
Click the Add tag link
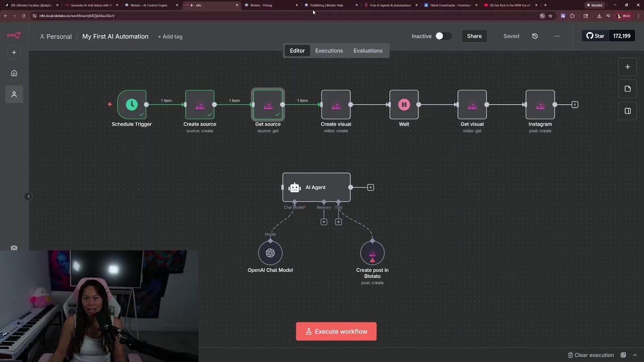tap(170, 37)
